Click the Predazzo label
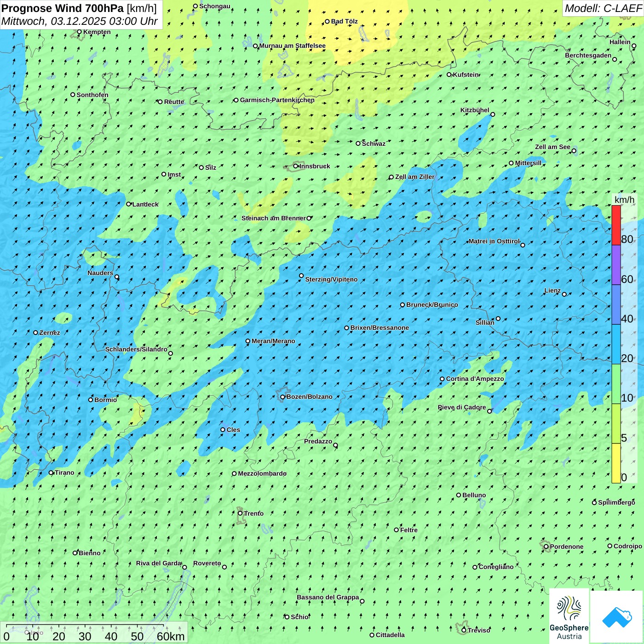644x644 pixels. pos(318,441)
